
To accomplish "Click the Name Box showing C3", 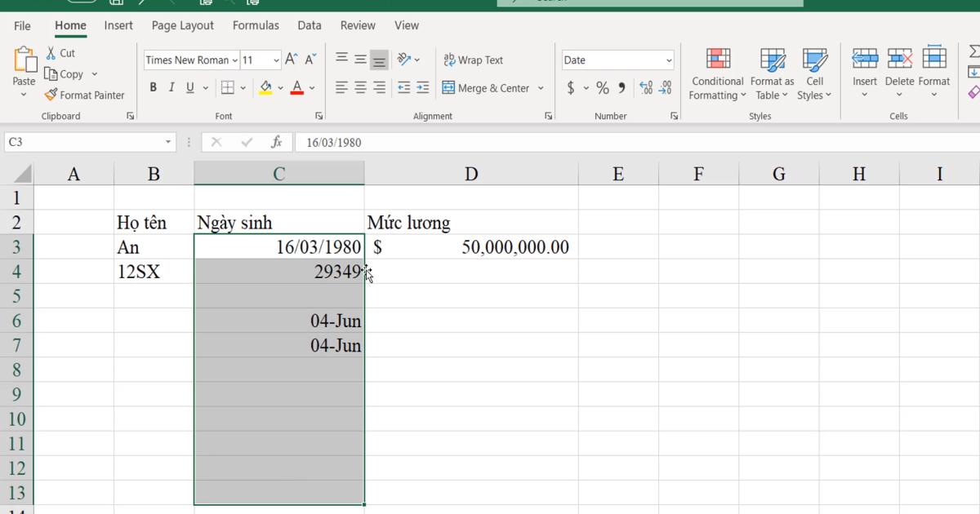I will click(x=82, y=141).
